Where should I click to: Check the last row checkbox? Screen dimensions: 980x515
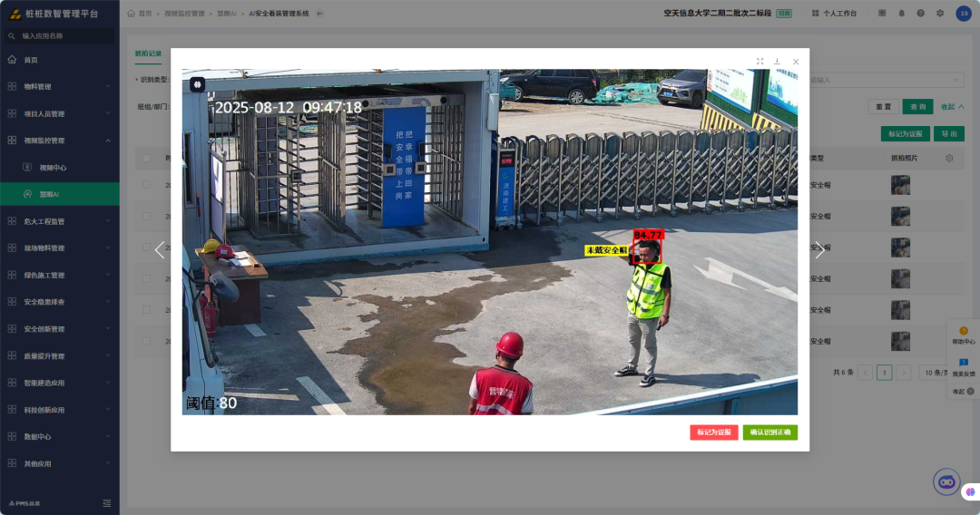pos(146,342)
